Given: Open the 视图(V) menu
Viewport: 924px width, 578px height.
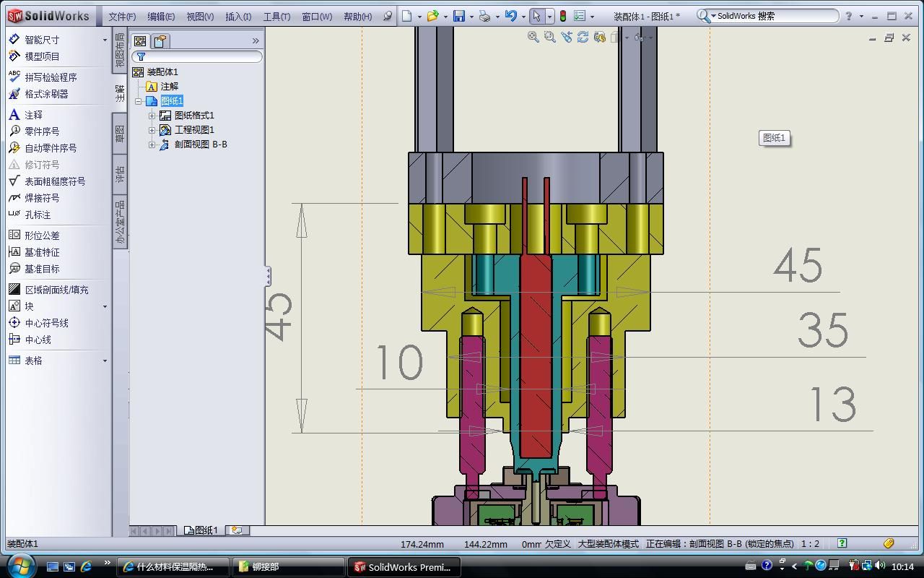Looking at the screenshot, I should click(200, 17).
